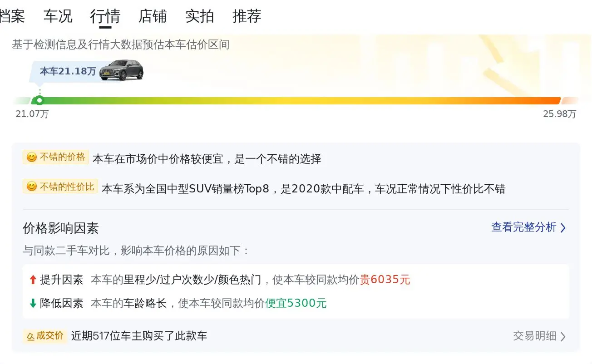This screenshot has width=592, height=364.
Task: Open the 实拍 tab
Action: (x=200, y=16)
